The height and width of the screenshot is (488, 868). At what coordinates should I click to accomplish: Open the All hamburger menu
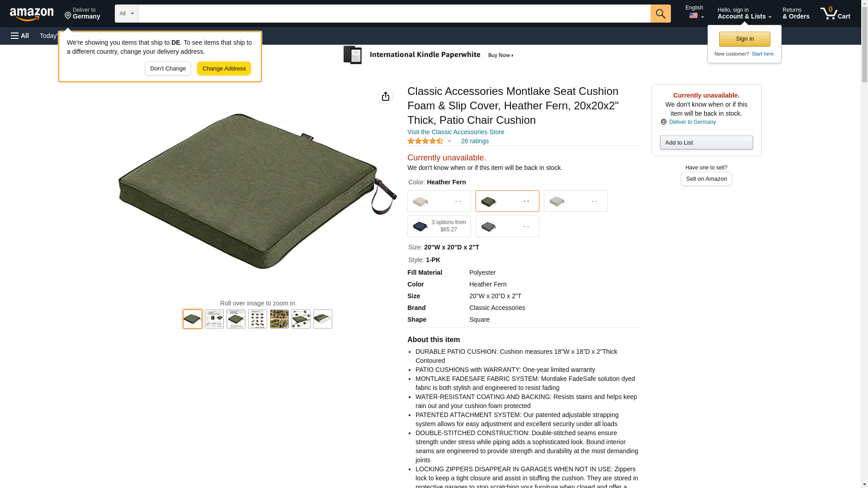20,36
